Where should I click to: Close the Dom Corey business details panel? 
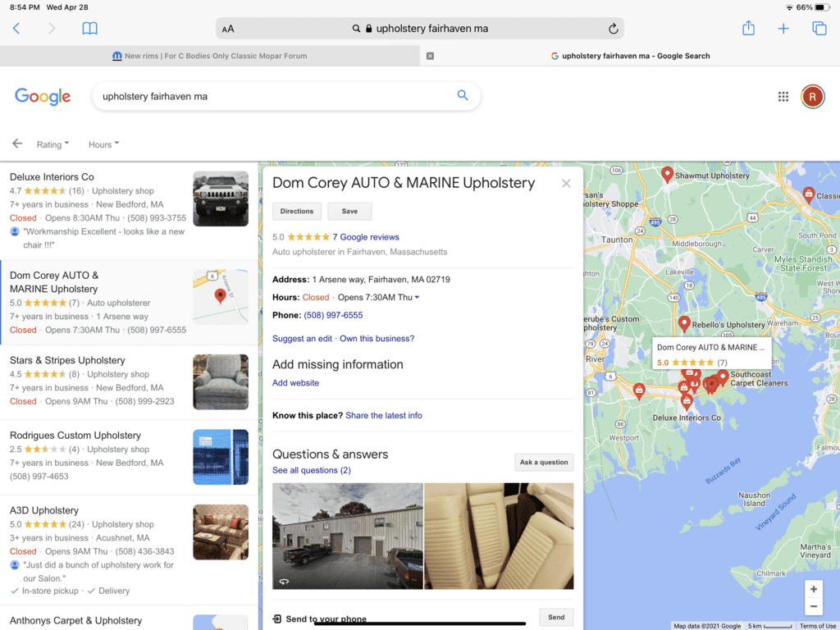pyautogui.click(x=566, y=184)
